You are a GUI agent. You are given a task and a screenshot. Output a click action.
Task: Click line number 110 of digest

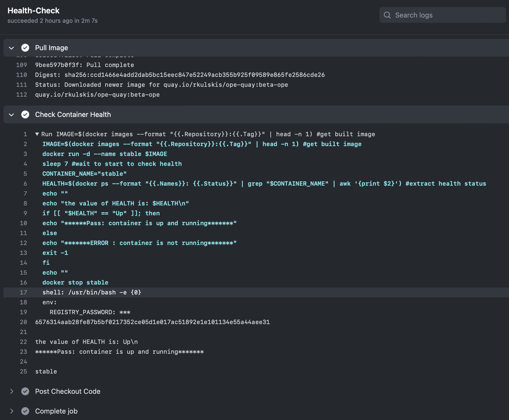22,75
